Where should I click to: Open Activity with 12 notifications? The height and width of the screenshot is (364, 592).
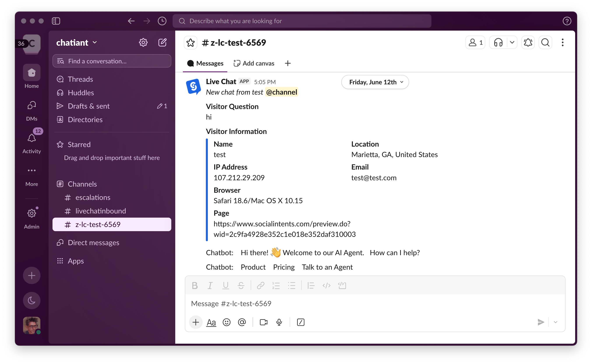tap(32, 142)
